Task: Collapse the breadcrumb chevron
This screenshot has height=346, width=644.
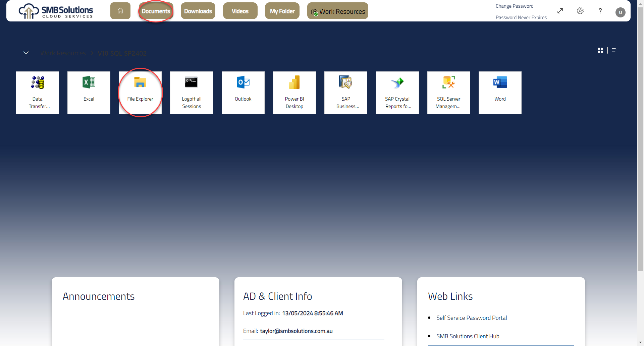Action: pyautogui.click(x=26, y=53)
